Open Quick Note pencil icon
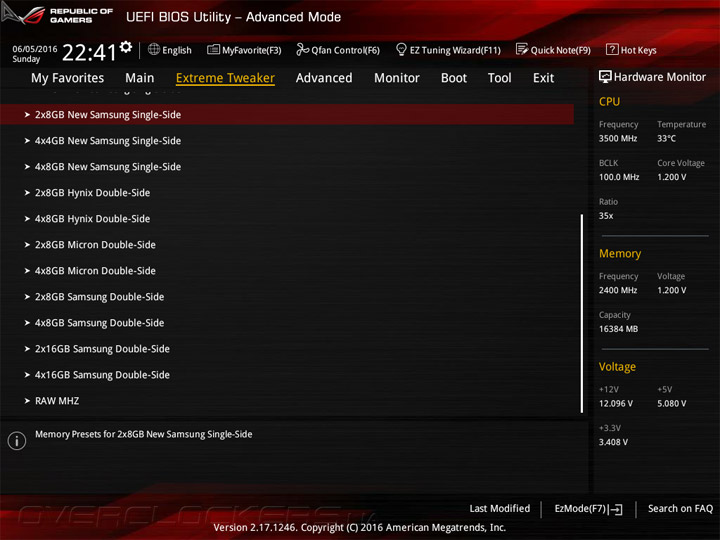720x540 pixels. [522, 49]
